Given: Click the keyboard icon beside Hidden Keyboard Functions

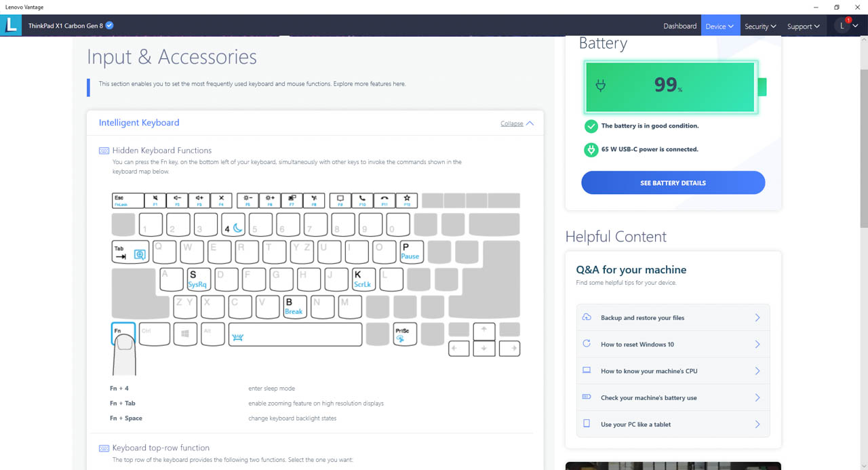Looking at the screenshot, I should click(x=104, y=151).
